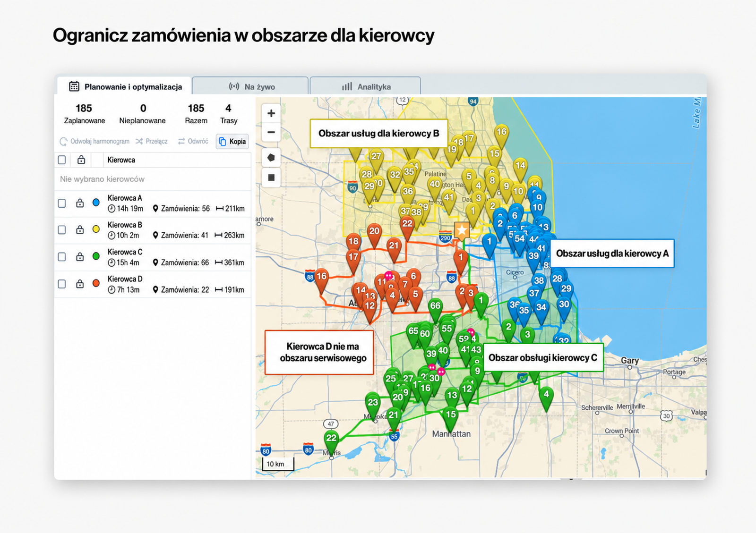Click green map pin number 66
The height and width of the screenshot is (533, 756).
[435, 309]
